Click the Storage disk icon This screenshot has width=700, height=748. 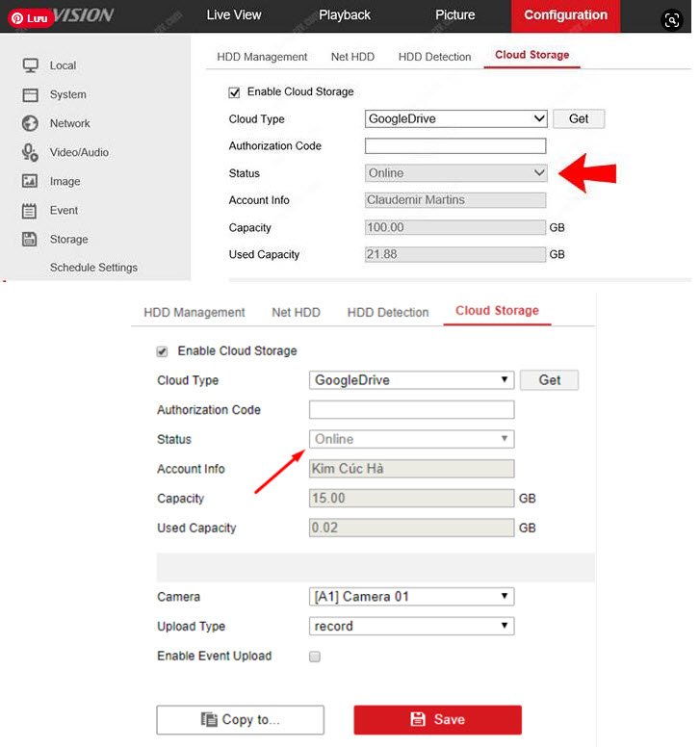[30, 239]
